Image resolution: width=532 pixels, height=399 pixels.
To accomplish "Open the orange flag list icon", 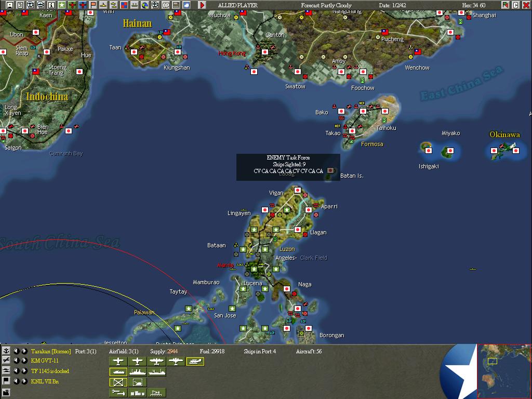I will [92, 5].
